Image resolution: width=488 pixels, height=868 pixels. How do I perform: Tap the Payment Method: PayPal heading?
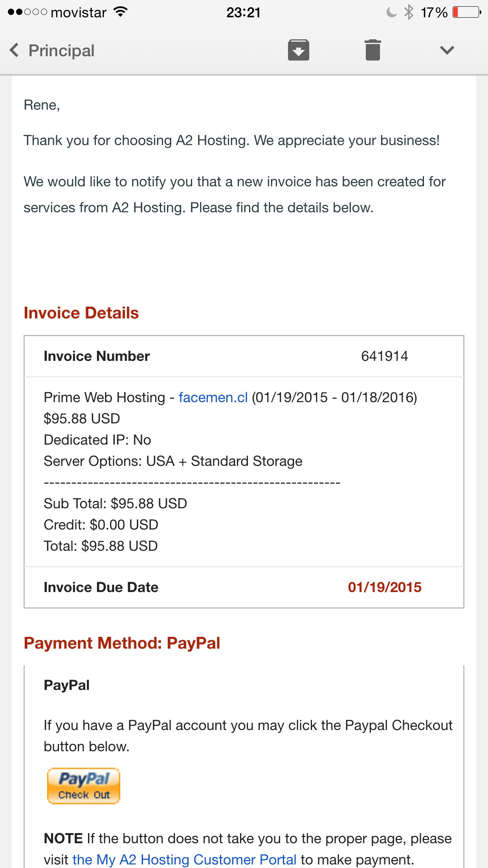tap(122, 643)
